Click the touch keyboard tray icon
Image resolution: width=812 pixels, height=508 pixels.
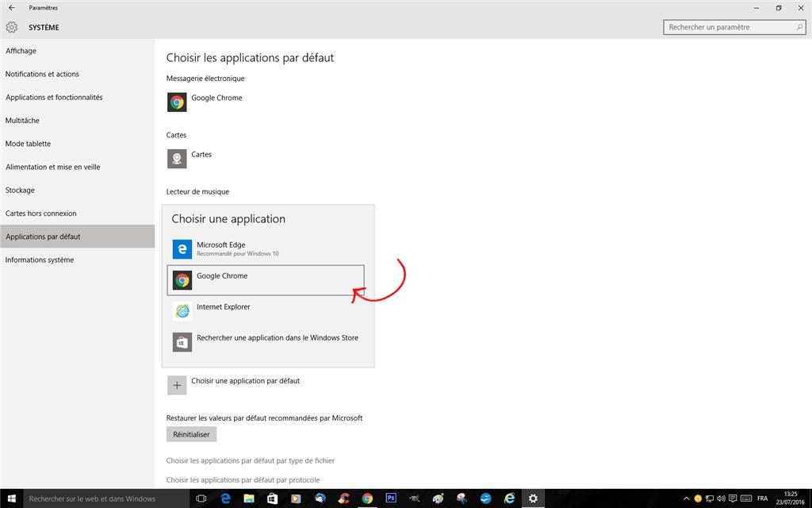[746, 498]
